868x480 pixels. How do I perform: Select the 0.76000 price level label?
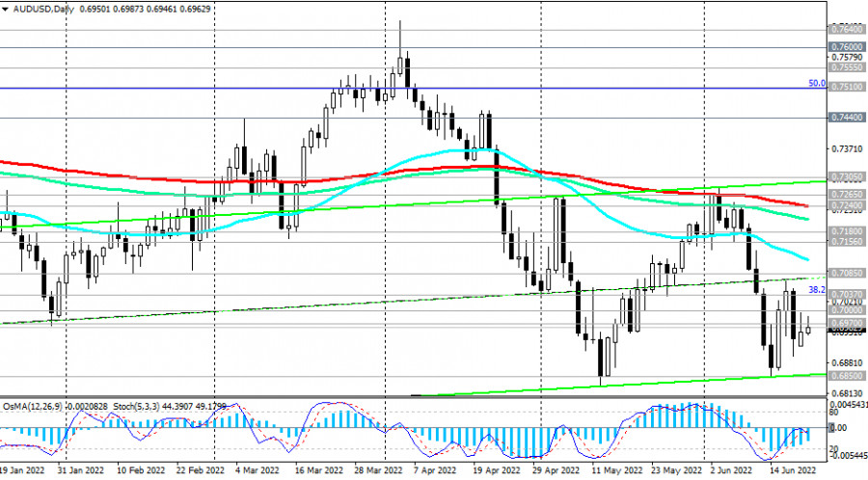click(847, 47)
